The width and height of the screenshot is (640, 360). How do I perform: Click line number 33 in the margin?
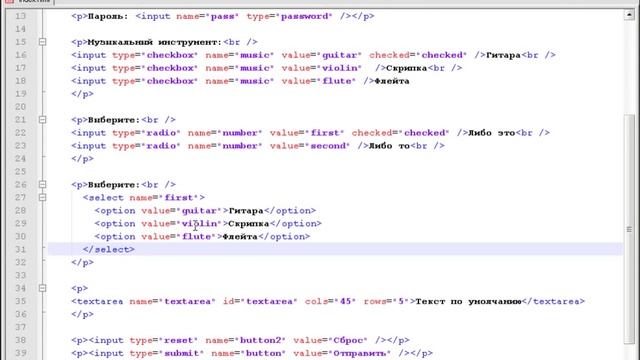[x=20, y=276]
